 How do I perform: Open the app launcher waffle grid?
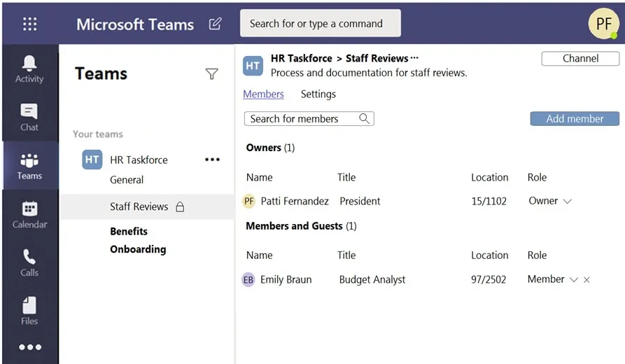30,24
